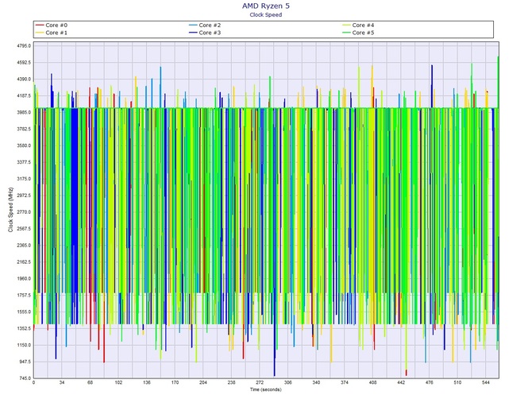Click the 408 x-axis tick label
The image size is (532, 399).
(372, 382)
